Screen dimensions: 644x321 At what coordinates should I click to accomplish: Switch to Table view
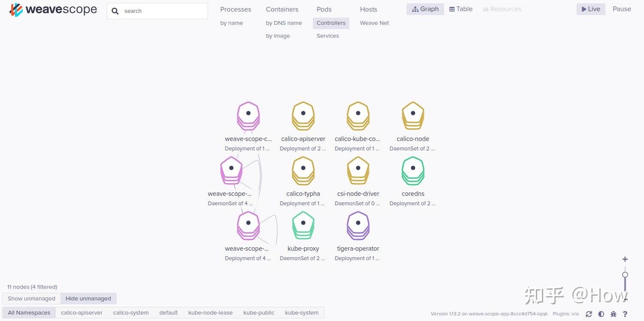point(461,9)
